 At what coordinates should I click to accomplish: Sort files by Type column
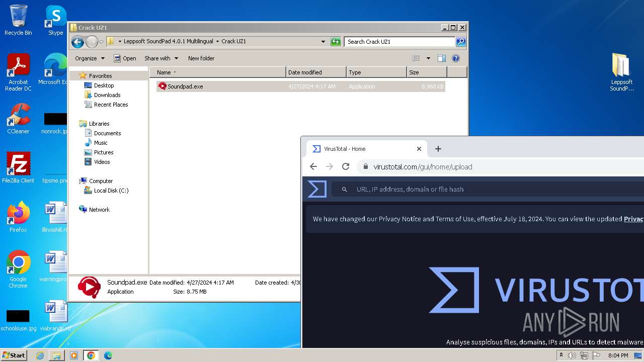click(x=376, y=72)
